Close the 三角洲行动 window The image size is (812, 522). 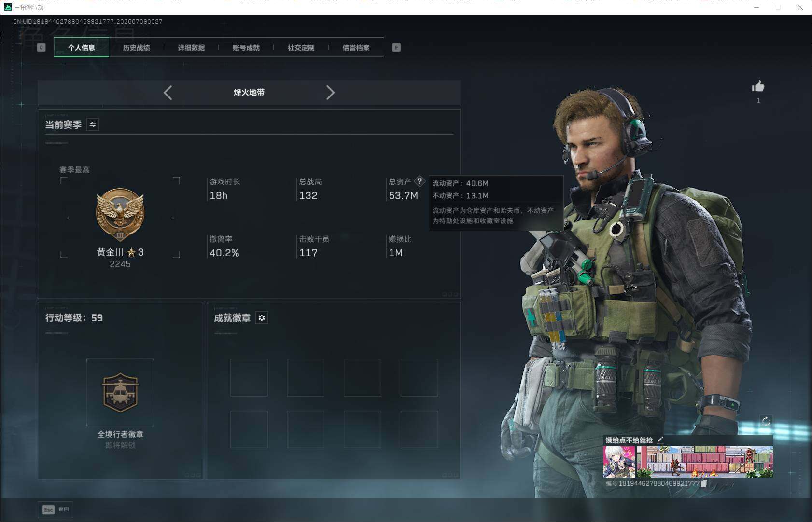pyautogui.click(x=800, y=7)
